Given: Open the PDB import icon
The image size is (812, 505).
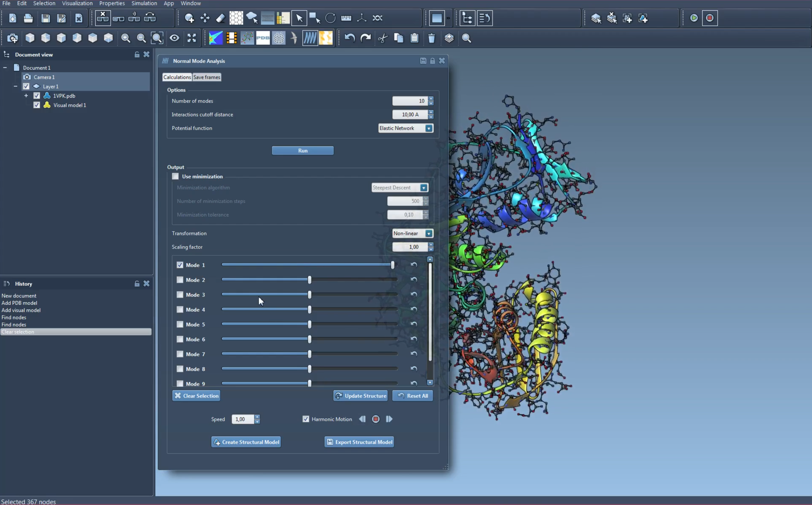Looking at the screenshot, I should point(263,38).
